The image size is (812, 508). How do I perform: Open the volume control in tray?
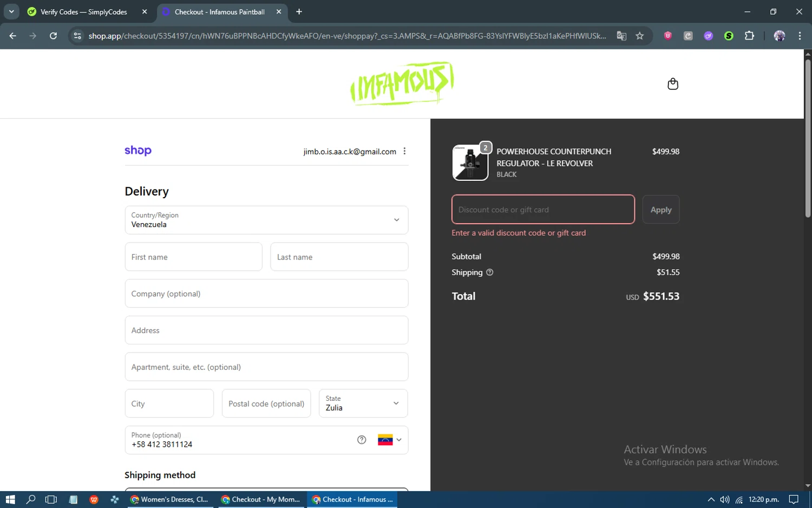[725, 499]
